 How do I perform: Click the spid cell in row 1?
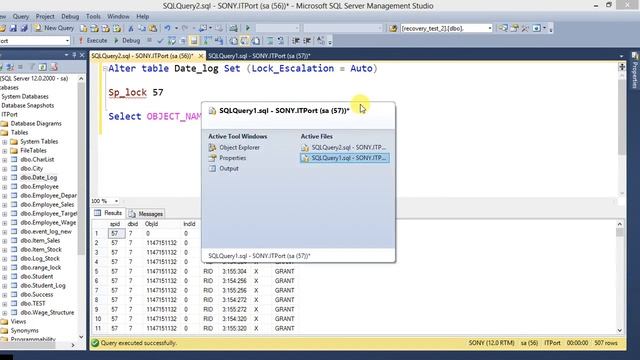pyautogui.click(x=115, y=233)
